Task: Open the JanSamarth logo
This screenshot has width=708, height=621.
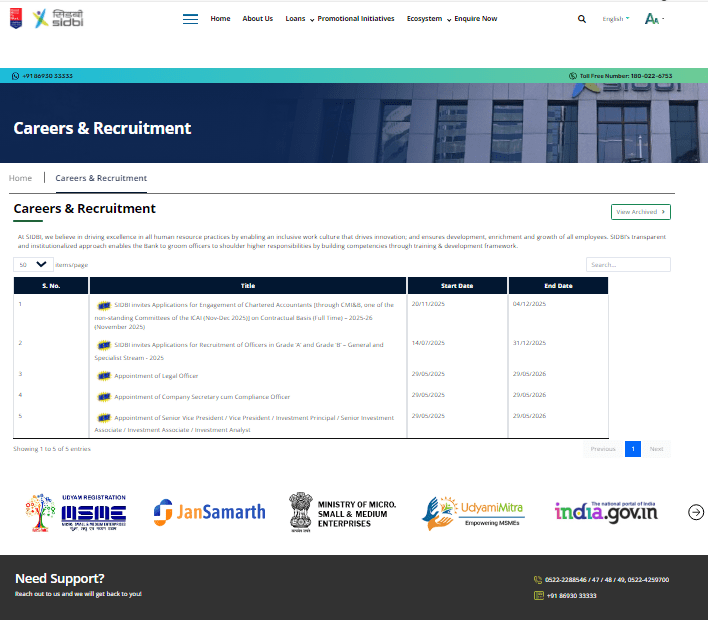Action: click(210, 512)
